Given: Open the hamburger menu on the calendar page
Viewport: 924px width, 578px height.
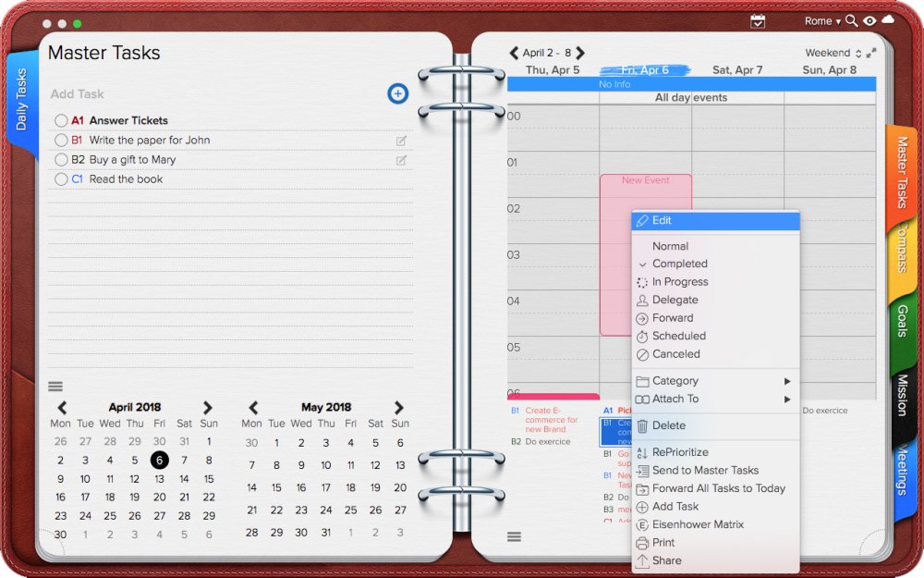Looking at the screenshot, I should tap(514, 536).
